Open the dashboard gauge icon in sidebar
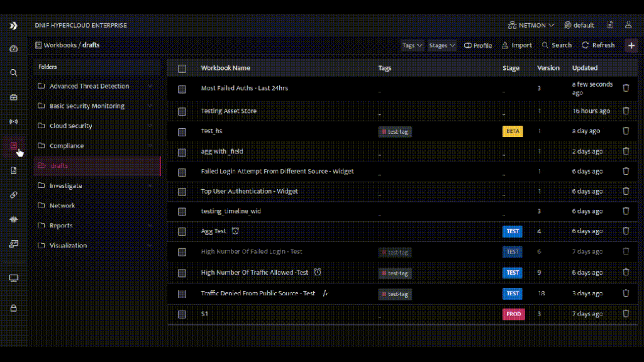644x362 pixels. [14, 48]
